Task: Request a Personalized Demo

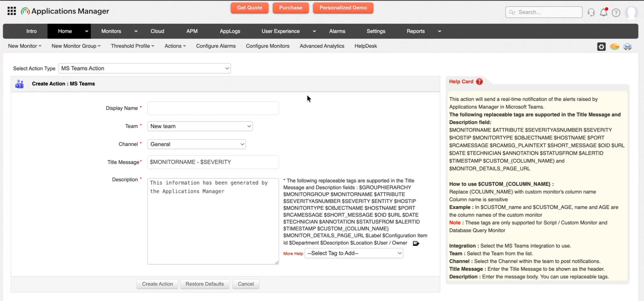Action: pyautogui.click(x=343, y=8)
